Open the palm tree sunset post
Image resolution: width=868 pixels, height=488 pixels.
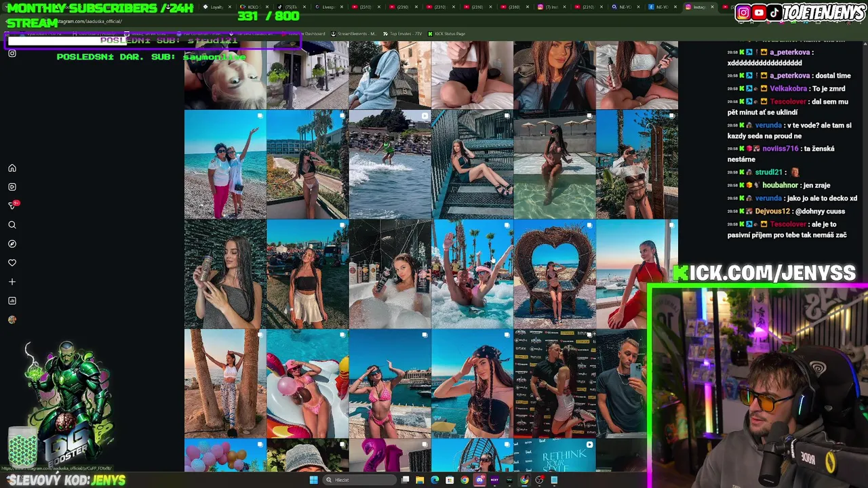tap(225, 384)
